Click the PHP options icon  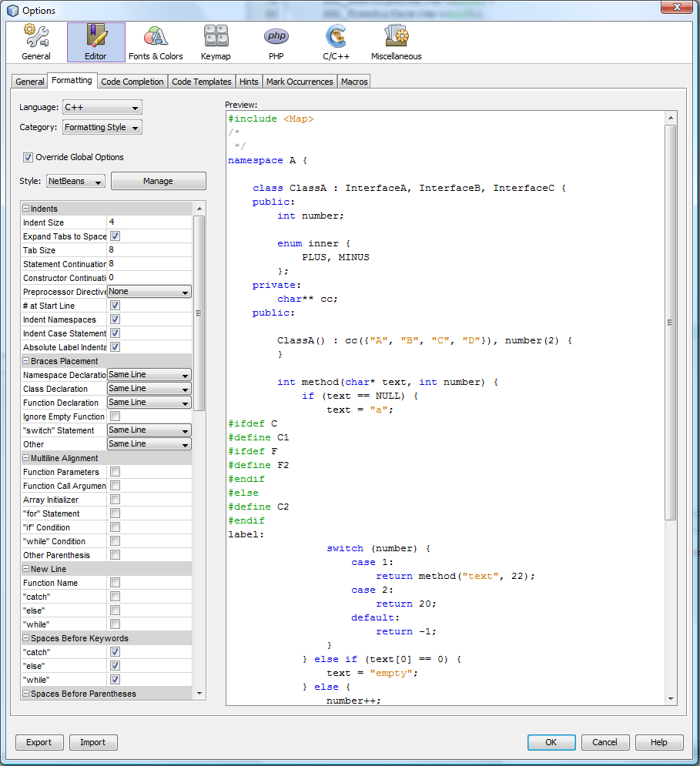276,42
